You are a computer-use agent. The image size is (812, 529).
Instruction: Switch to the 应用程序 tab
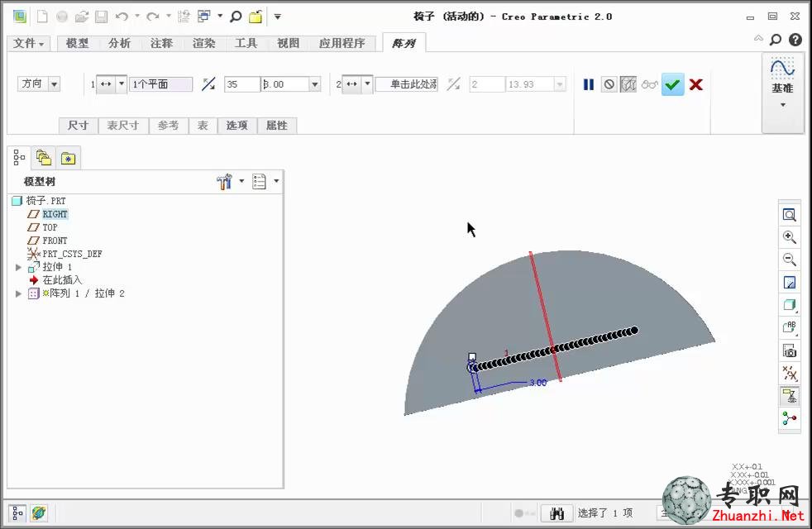click(342, 43)
